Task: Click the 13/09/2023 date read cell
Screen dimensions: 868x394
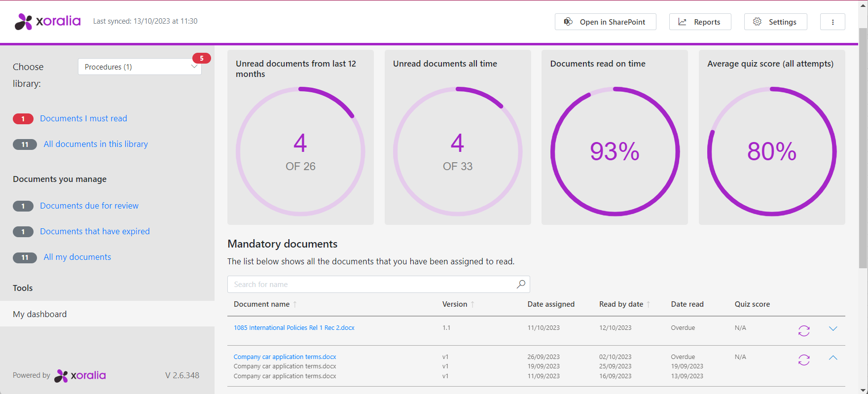Action: click(687, 376)
